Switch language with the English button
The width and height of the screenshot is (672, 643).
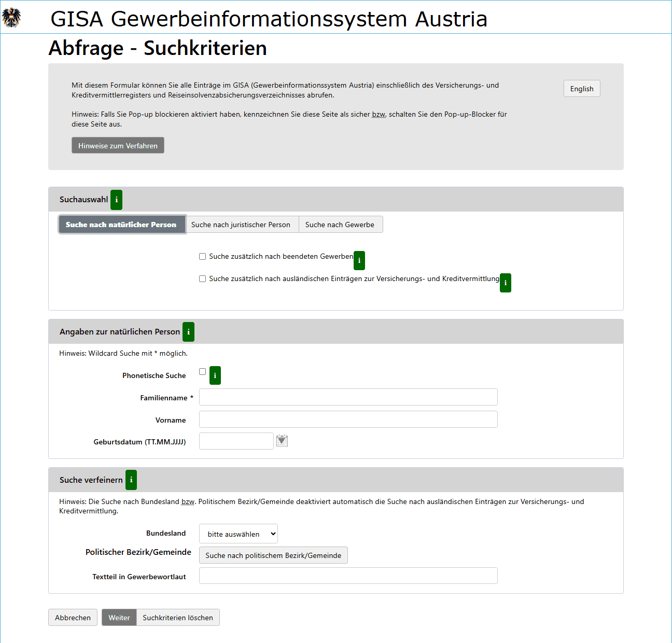[x=582, y=89]
